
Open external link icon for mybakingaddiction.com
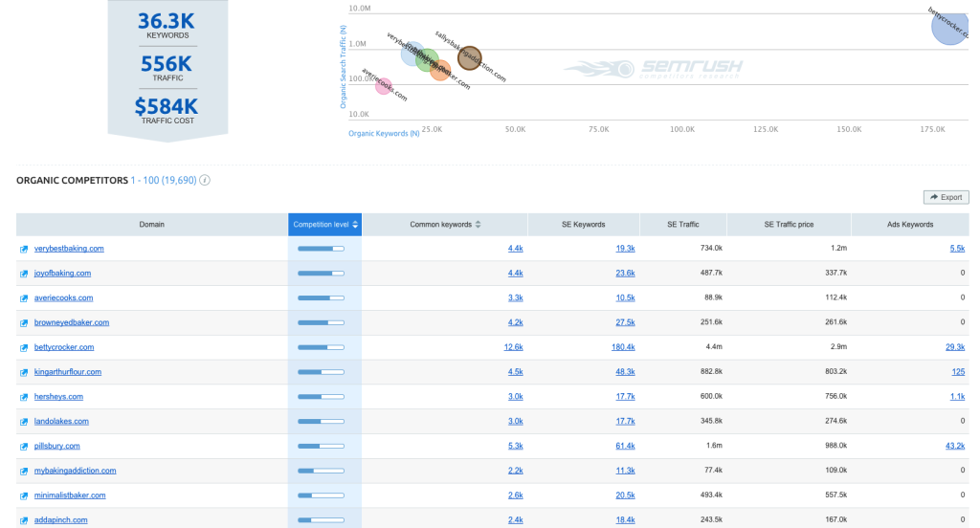coord(24,472)
